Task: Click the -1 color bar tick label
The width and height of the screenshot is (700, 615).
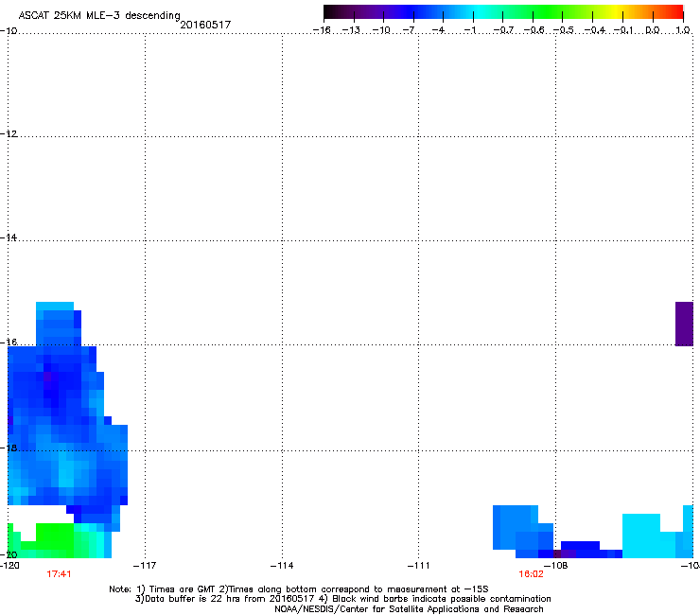Action: tap(469, 30)
